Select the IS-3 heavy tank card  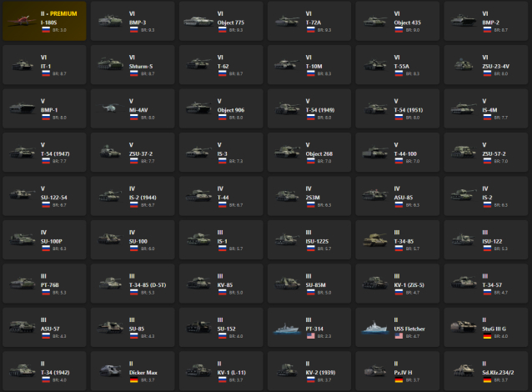[x=221, y=152]
